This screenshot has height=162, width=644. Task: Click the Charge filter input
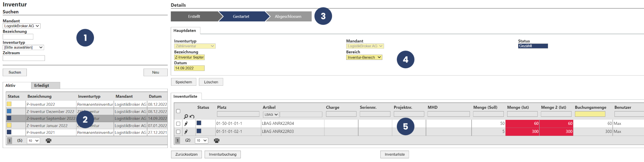coord(341,114)
